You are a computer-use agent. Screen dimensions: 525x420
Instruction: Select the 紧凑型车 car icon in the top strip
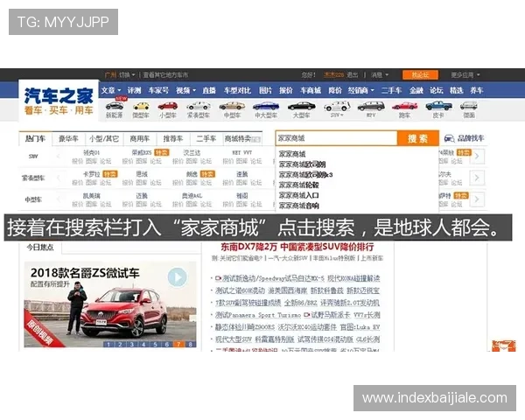coord(199,107)
